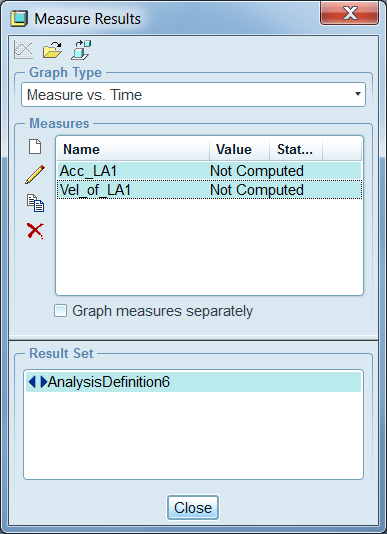
Task: Click the export/snapshot cube toolbar icon
Action: click(81, 50)
